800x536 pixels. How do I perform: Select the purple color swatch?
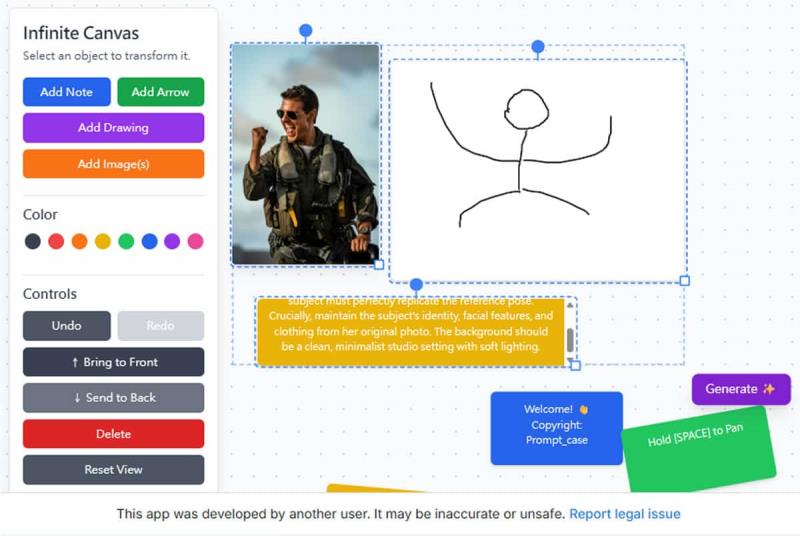click(172, 241)
